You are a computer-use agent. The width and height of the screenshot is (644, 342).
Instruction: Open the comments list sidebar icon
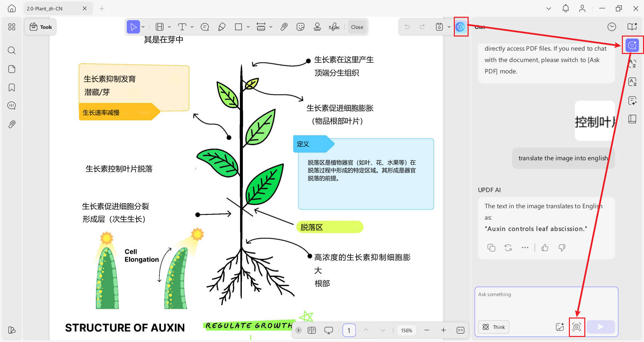12,106
